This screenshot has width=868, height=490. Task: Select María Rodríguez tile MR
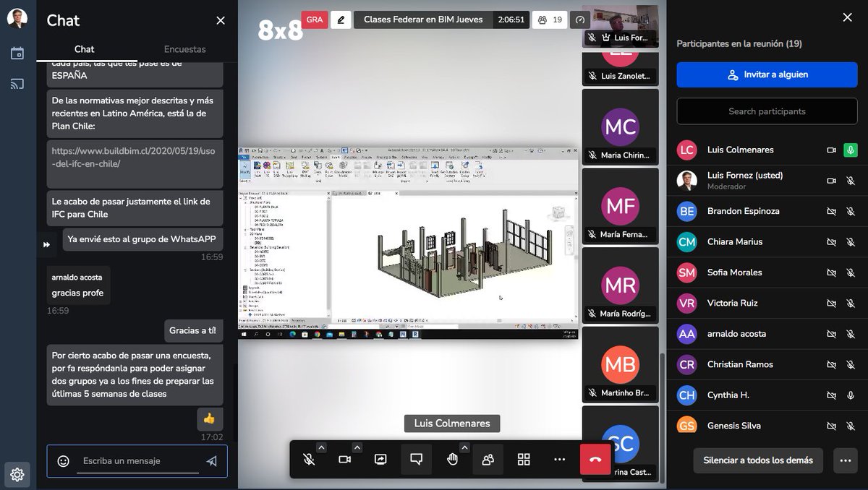click(620, 285)
